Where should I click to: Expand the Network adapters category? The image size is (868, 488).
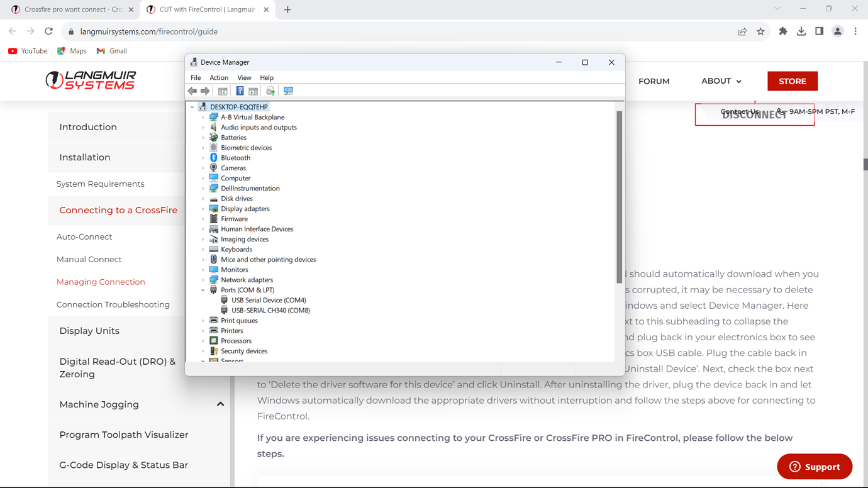tap(204, 279)
